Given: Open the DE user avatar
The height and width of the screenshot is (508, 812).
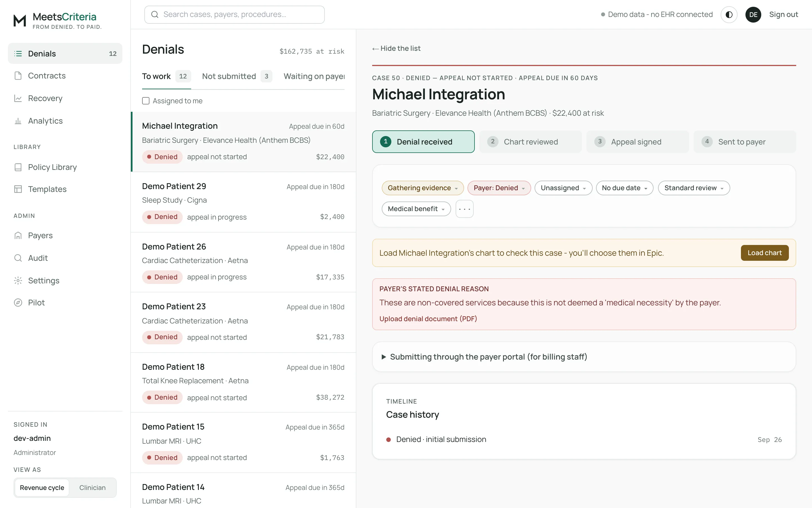Looking at the screenshot, I should tap(753, 14).
